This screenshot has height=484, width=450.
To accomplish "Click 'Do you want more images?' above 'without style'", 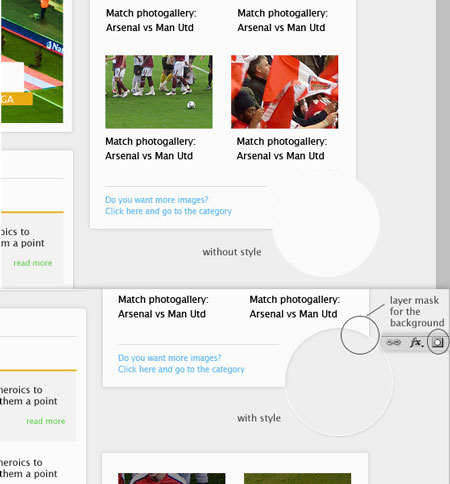I will point(157,200).
